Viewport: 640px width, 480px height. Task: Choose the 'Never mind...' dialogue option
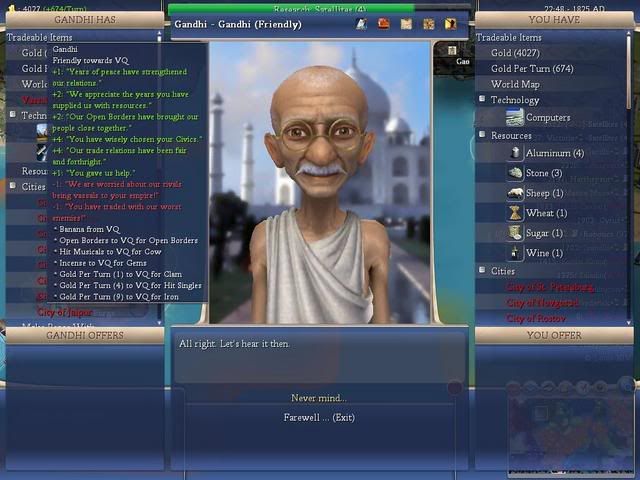coord(319,398)
